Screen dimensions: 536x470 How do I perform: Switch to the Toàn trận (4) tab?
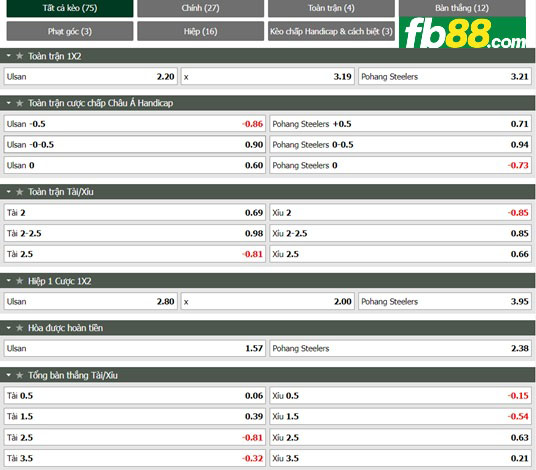(x=331, y=8)
